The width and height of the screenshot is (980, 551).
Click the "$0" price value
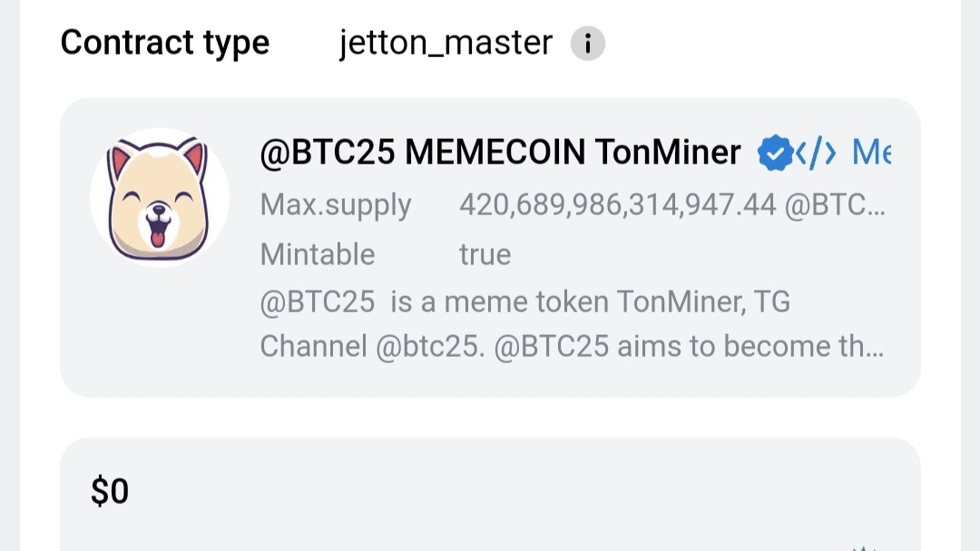click(110, 491)
